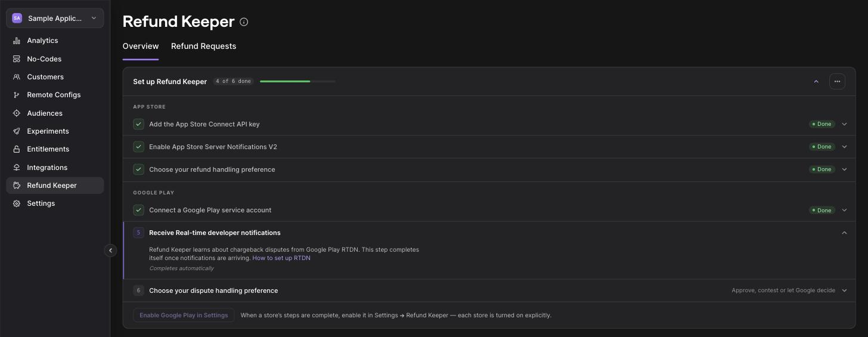Click the SA application avatar badge

click(17, 18)
